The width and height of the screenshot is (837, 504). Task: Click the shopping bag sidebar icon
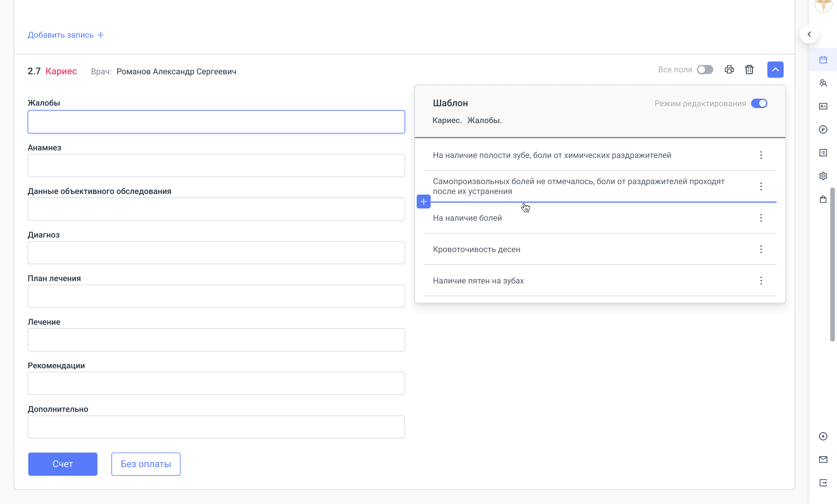click(823, 199)
